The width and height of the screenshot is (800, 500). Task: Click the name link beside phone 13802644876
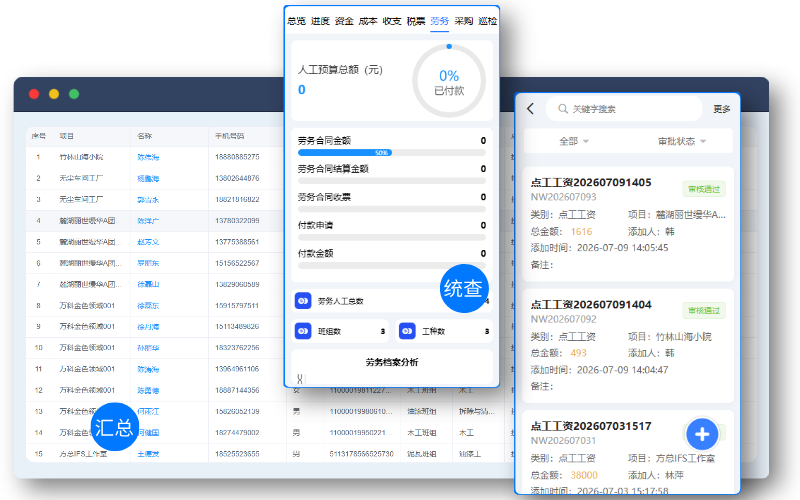tap(148, 179)
